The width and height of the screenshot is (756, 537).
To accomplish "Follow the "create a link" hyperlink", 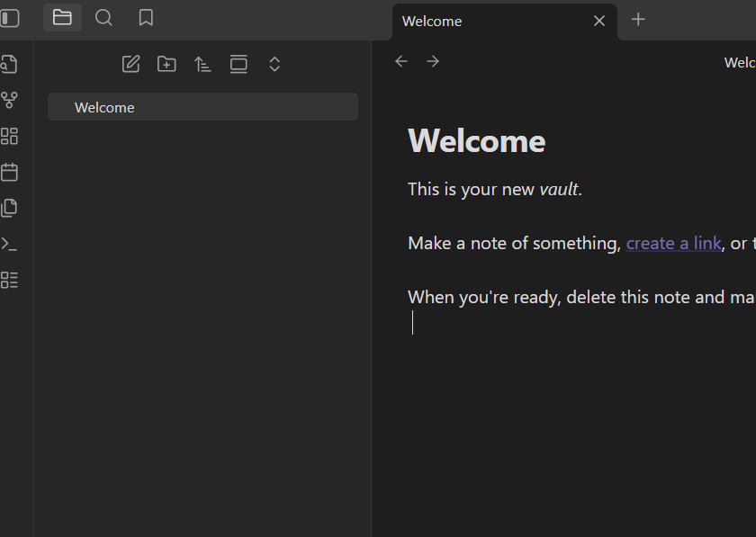I will pyautogui.click(x=673, y=243).
